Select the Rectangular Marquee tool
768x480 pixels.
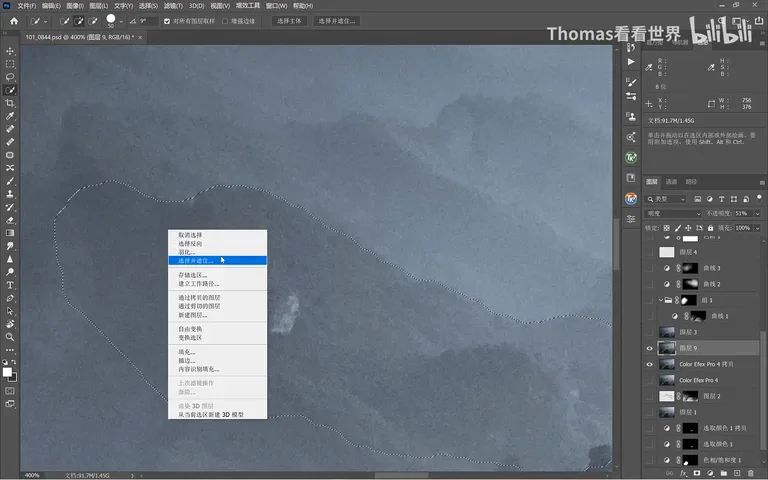(x=10, y=64)
